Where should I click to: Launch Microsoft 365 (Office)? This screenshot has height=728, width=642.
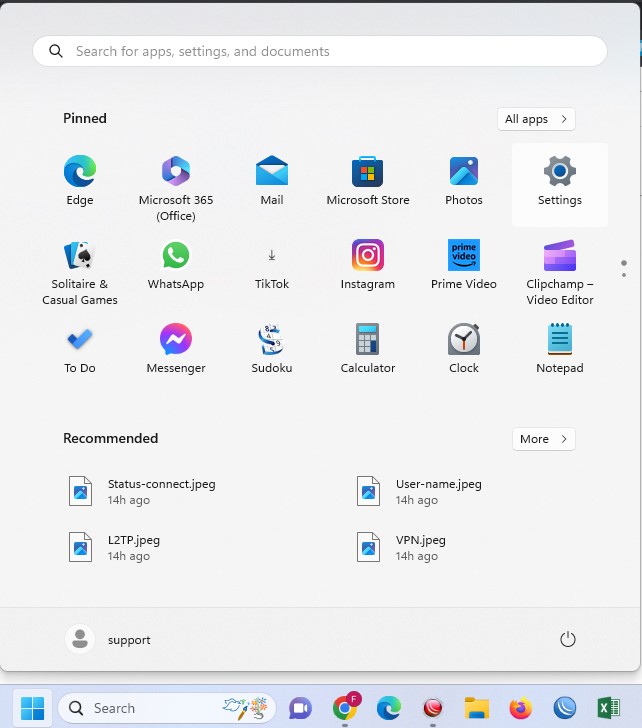176,188
